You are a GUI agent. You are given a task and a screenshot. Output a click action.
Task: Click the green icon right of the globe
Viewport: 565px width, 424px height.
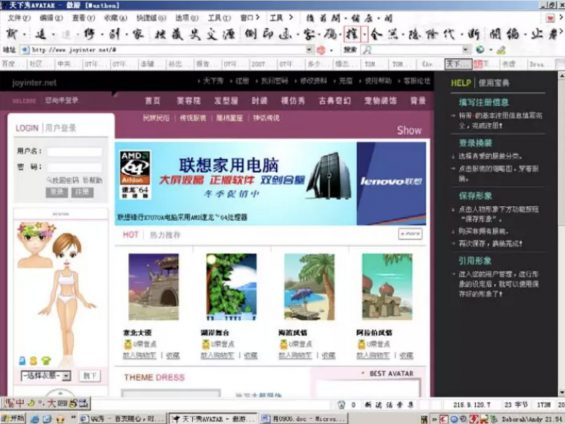[501, 50]
